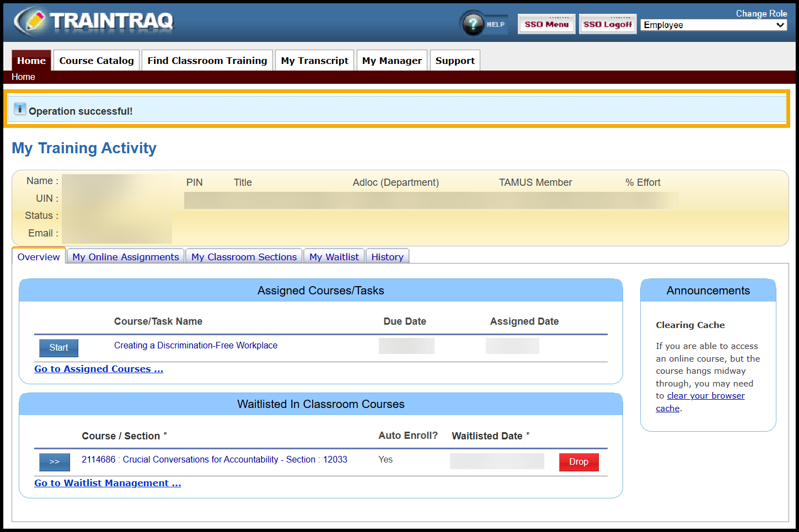This screenshot has width=799, height=532.
Task: Open My Transcript tab
Action: tap(314, 61)
